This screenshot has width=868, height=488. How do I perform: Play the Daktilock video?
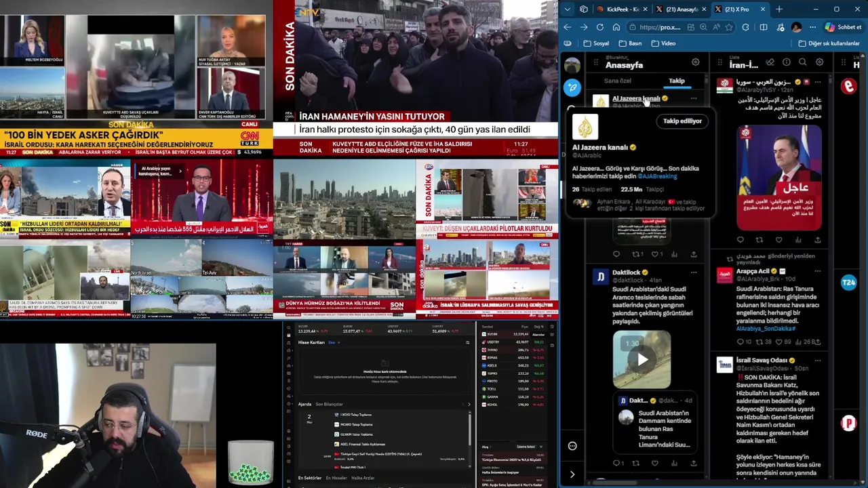(x=642, y=360)
